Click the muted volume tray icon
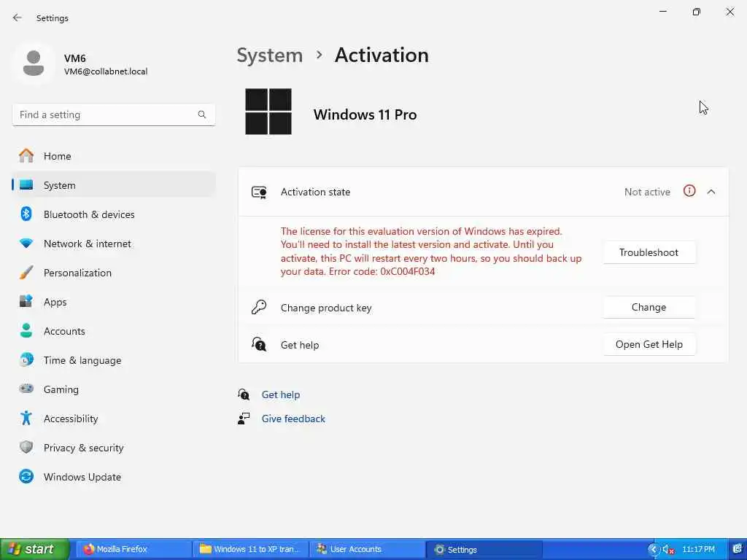 point(668,550)
